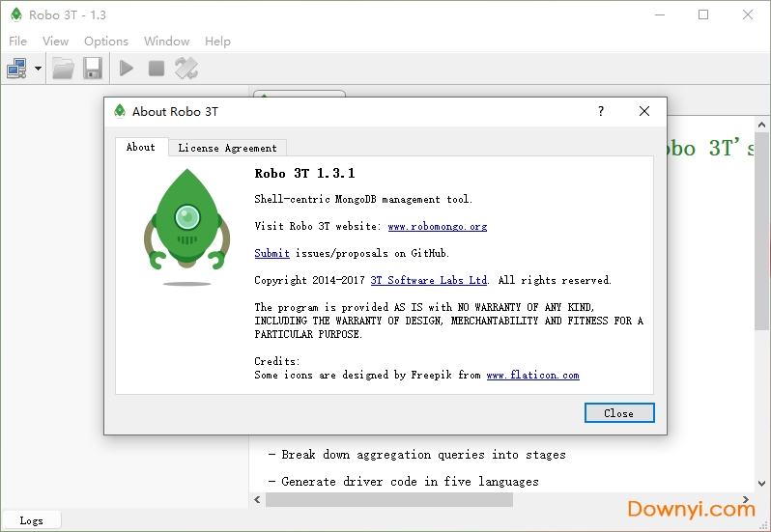Click the Open folder toolbar icon

[x=64, y=69]
